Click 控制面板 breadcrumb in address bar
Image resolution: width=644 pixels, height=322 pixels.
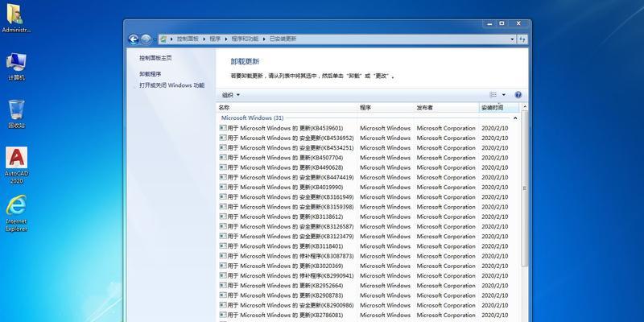point(188,39)
